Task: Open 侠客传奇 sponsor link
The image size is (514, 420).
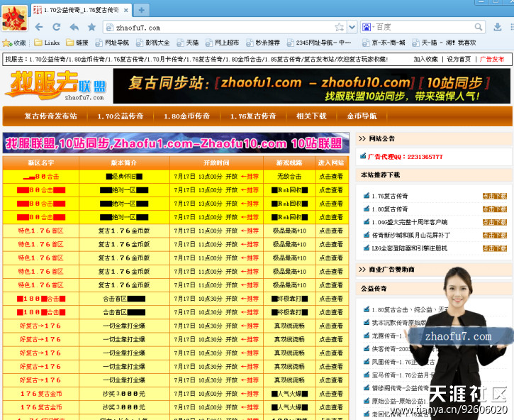Action: [391, 349]
